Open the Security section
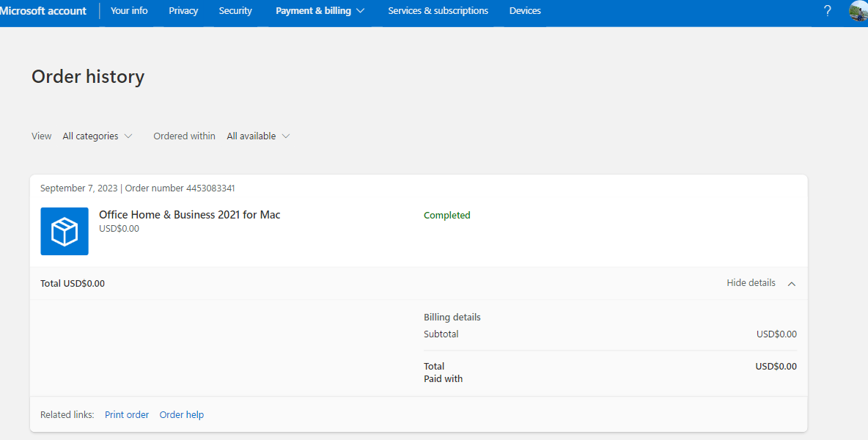 (235, 11)
